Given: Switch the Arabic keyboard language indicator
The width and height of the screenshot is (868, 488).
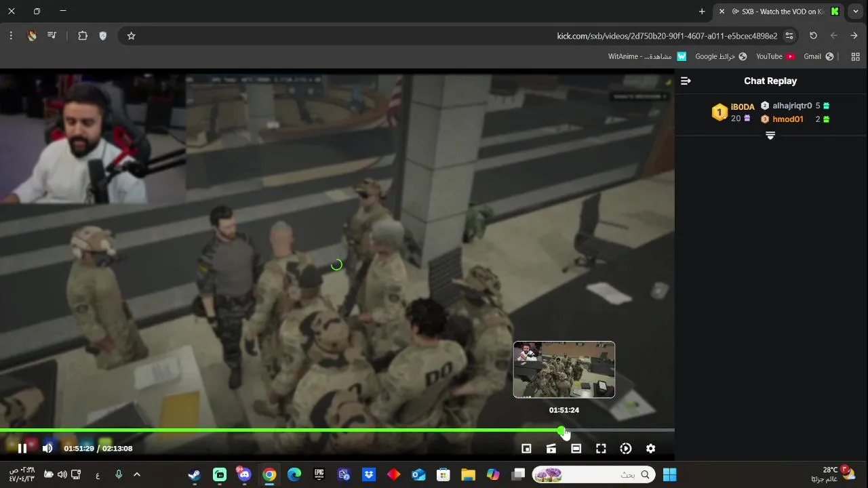Looking at the screenshot, I should tap(98, 474).
